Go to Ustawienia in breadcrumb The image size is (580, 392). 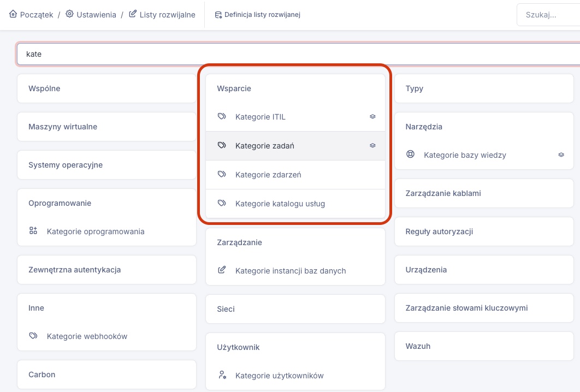[91, 15]
